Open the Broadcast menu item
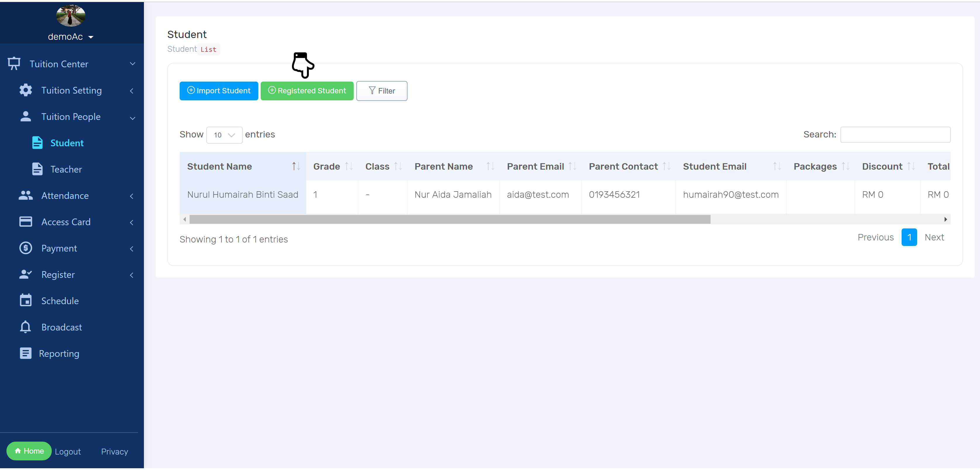Viewport: 980px width, 470px height. click(x=62, y=327)
